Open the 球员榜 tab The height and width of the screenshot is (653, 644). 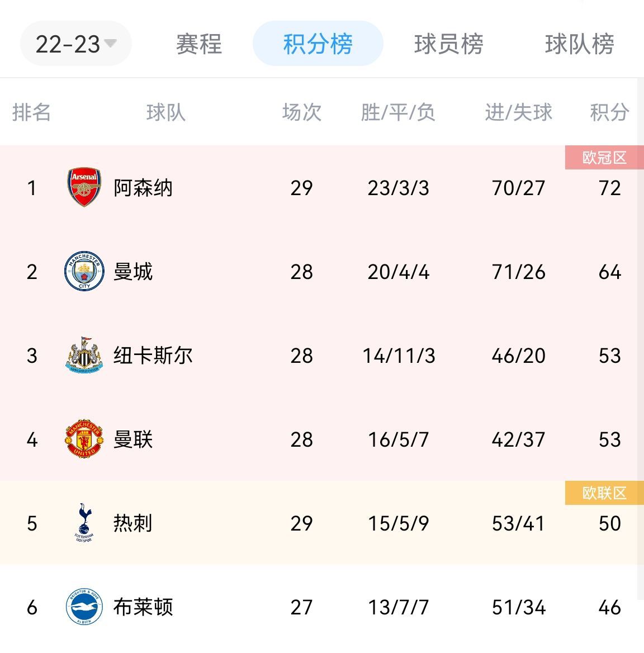[449, 44]
